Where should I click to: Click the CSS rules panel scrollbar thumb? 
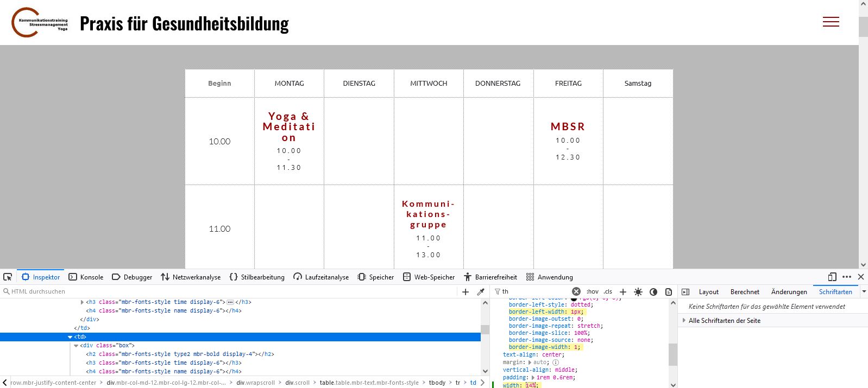672,354
